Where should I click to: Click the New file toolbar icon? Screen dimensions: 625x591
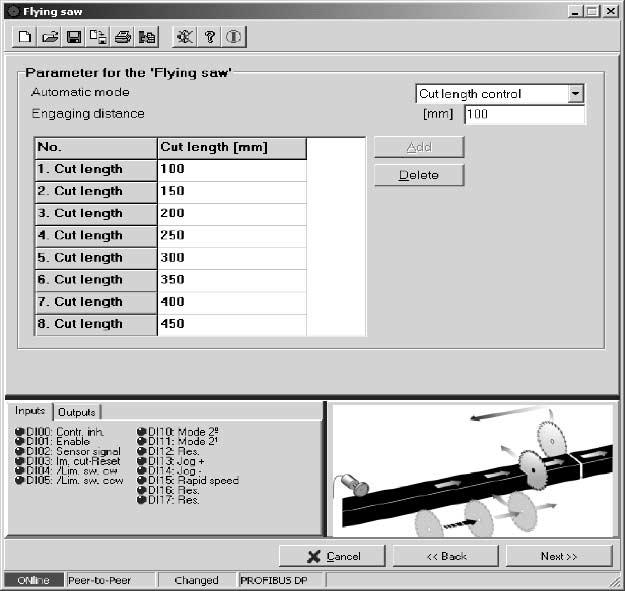pyautogui.click(x=25, y=37)
